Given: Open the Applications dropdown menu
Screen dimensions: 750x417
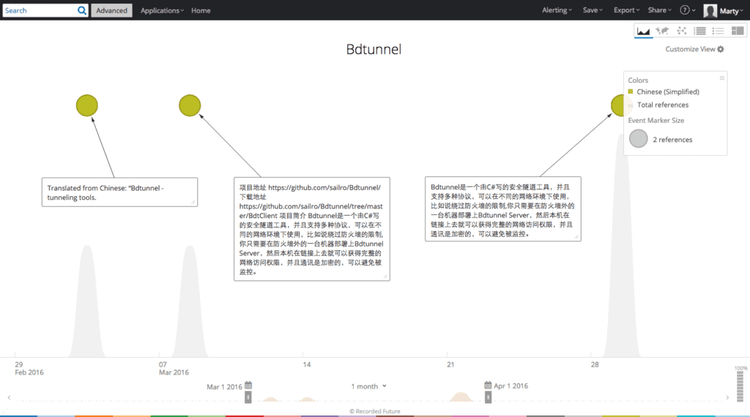Looking at the screenshot, I should click(161, 10).
